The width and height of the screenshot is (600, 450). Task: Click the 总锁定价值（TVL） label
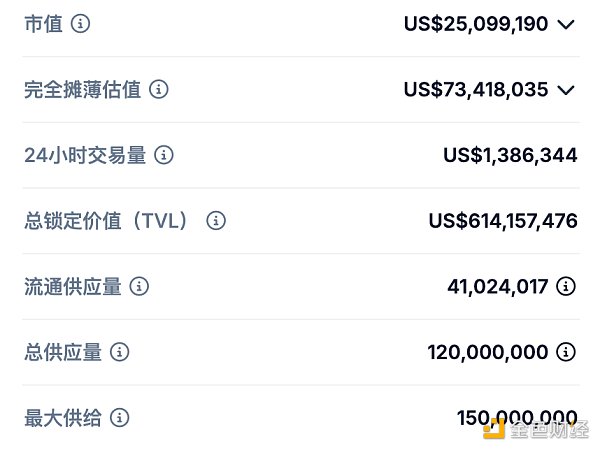tap(109, 221)
